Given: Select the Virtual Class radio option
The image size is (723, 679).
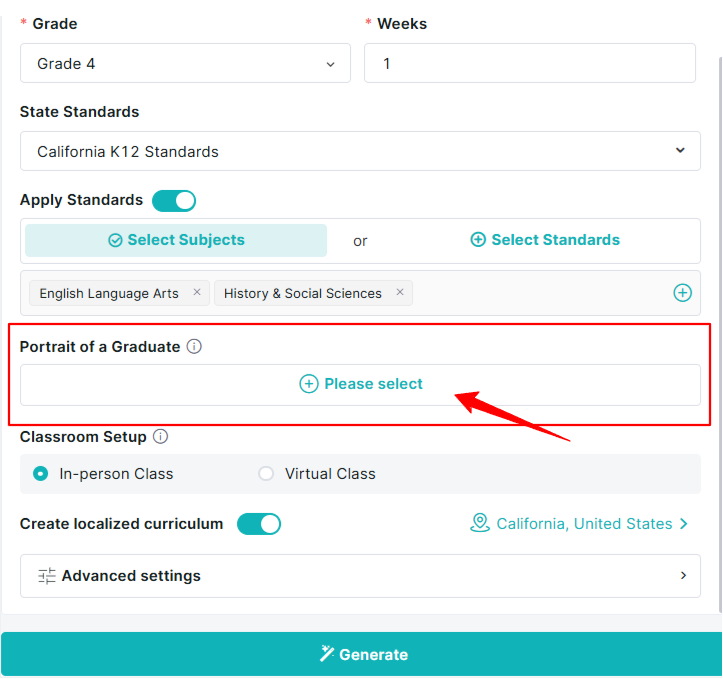Looking at the screenshot, I should (266, 473).
